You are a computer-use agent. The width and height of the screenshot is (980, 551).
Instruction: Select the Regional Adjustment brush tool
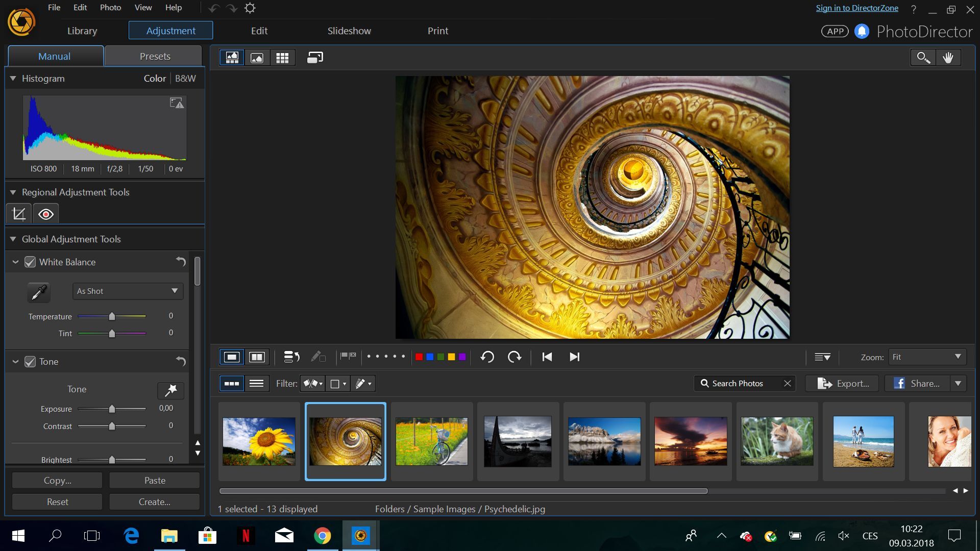coord(18,213)
